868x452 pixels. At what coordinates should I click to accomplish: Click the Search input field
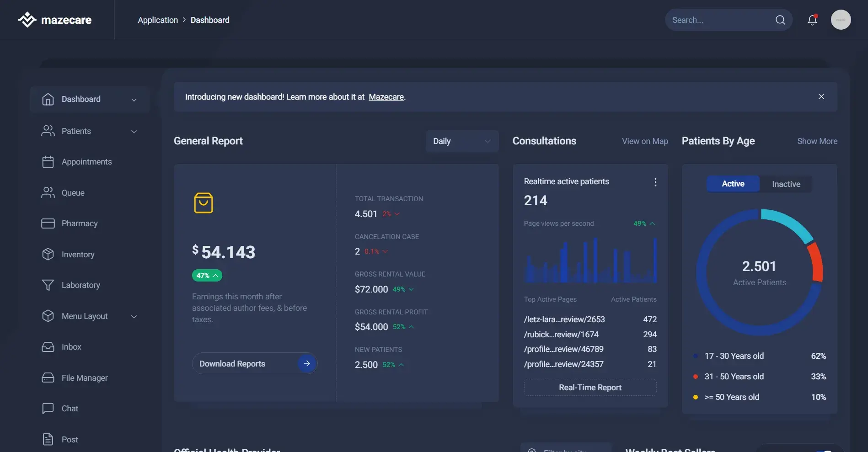pyautogui.click(x=718, y=20)
